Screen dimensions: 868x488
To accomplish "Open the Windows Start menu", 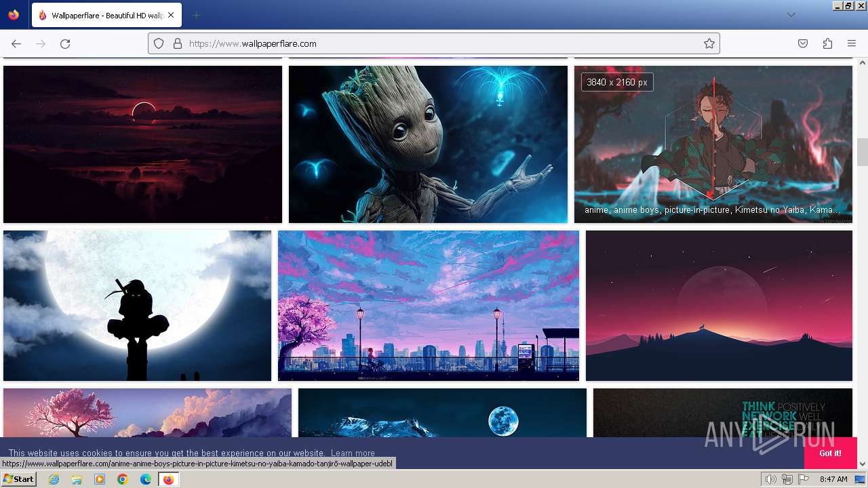I will pos(18,479).
